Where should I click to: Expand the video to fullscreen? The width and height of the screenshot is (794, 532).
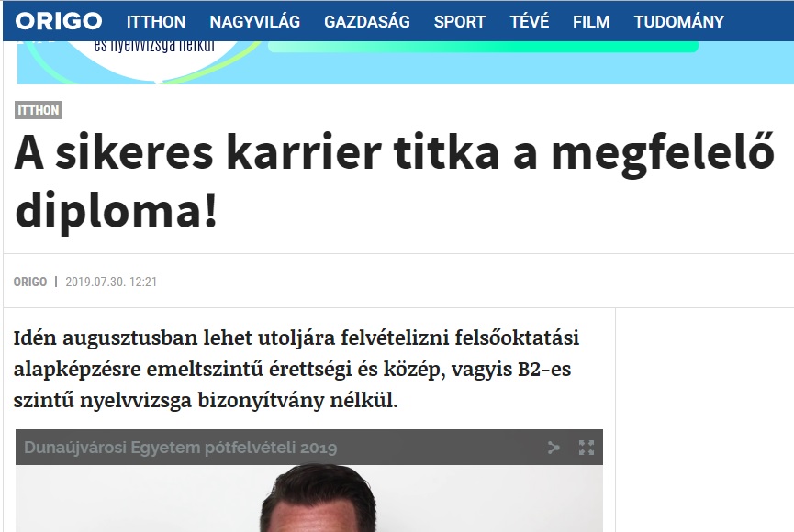point(587,448)
